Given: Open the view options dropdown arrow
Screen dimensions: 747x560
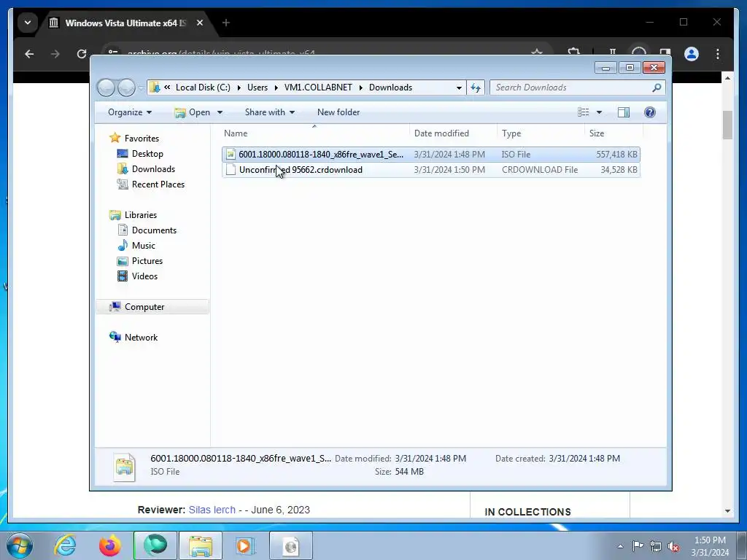Looking at the screenshot, I should 600,112.
